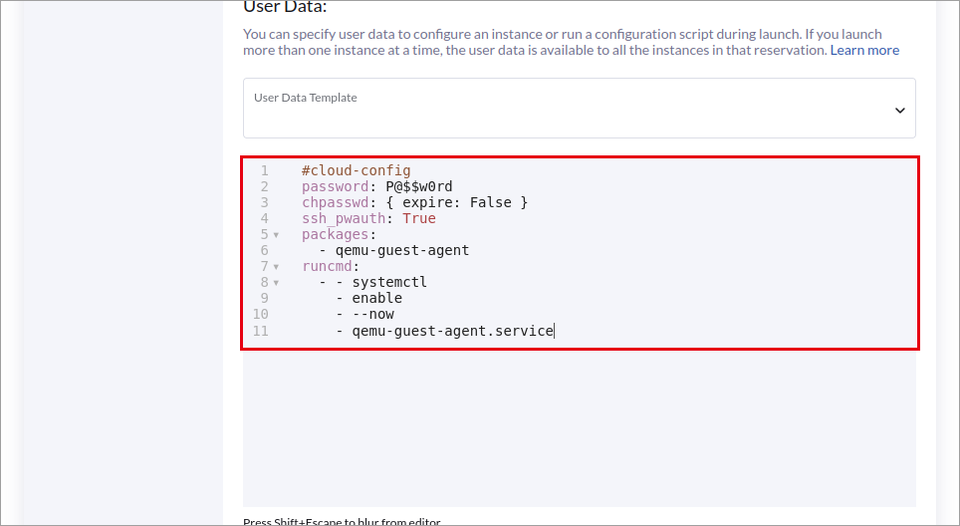Screen dimensions: 960x526
Task: Click the ssh_pwauth: True line
Action: click(x=369, y=218)
